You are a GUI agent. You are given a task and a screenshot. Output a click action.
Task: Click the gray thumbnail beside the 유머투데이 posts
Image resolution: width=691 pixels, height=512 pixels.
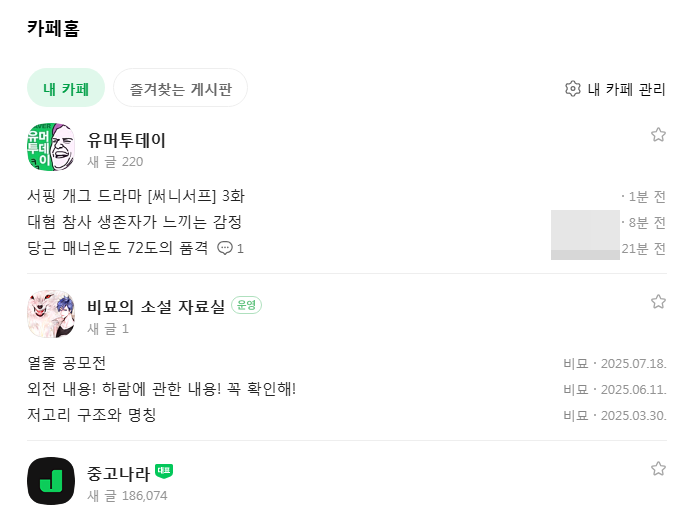click(x=585, y=235)
